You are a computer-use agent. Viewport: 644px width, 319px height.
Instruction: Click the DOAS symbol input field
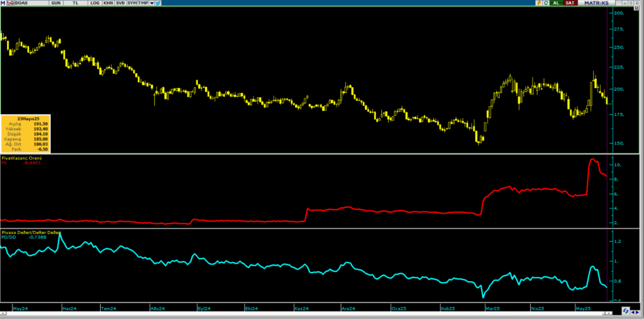coord(28,3)
